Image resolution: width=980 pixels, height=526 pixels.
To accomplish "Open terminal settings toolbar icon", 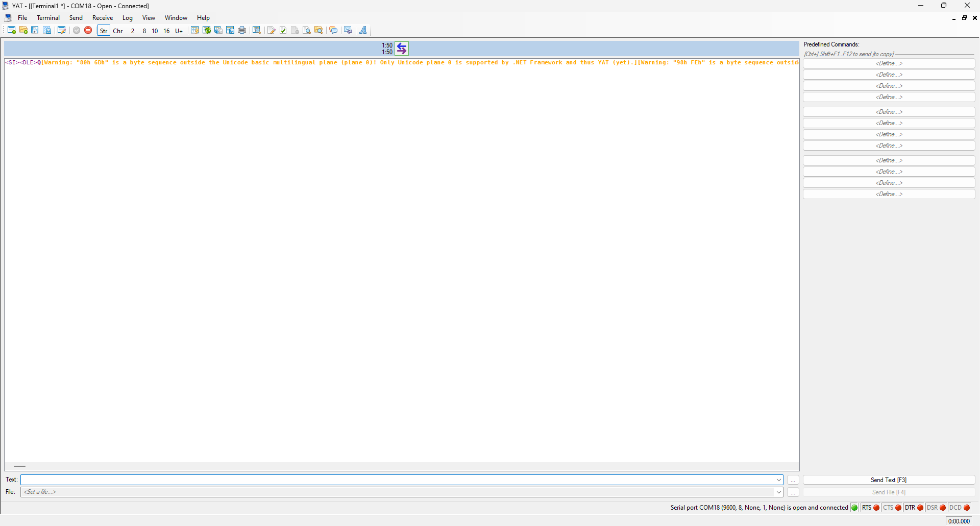I will click(x=62, y=30).
